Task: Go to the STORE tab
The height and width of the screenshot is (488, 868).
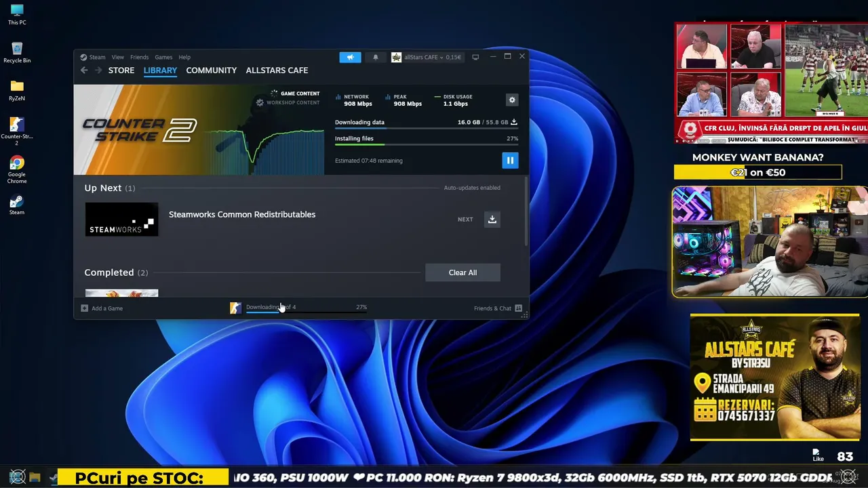Action: tap(121, 70)
